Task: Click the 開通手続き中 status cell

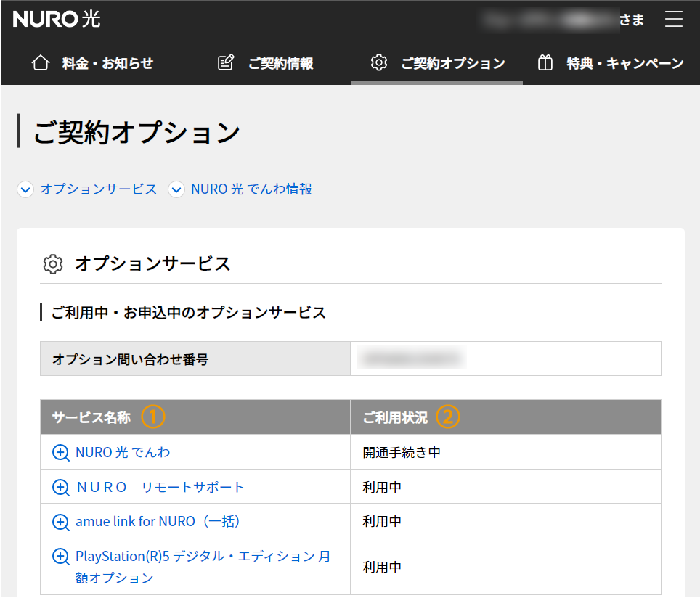Action: pyautogui.click(x=506, y=452)
